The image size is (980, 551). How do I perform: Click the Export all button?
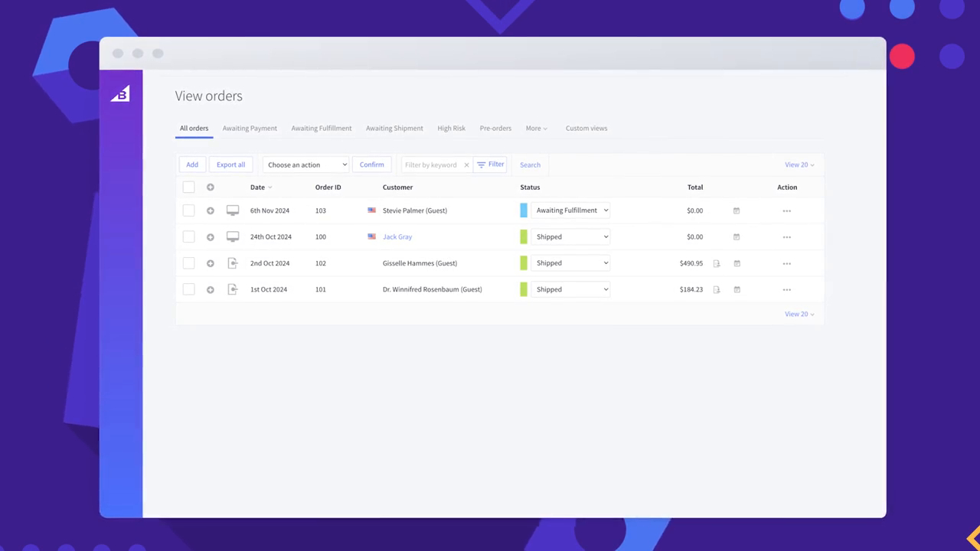click(231, 165)
